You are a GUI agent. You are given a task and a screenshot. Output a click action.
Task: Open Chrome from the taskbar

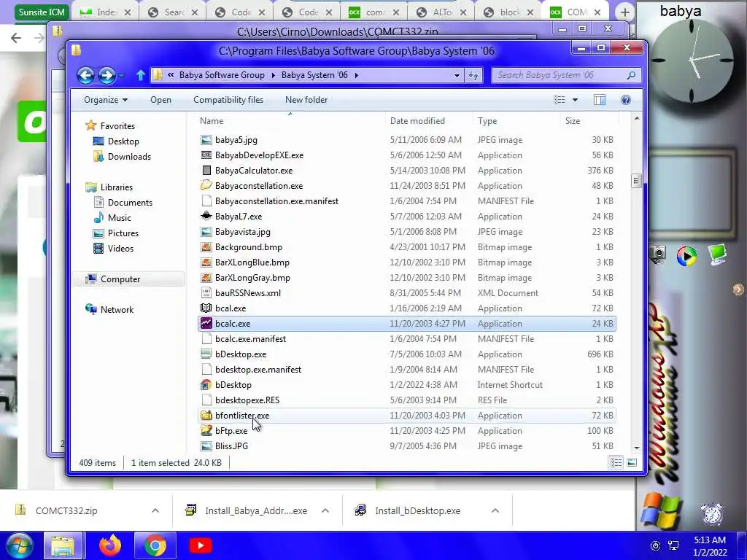pyautogui.click(x=155, y=545)
